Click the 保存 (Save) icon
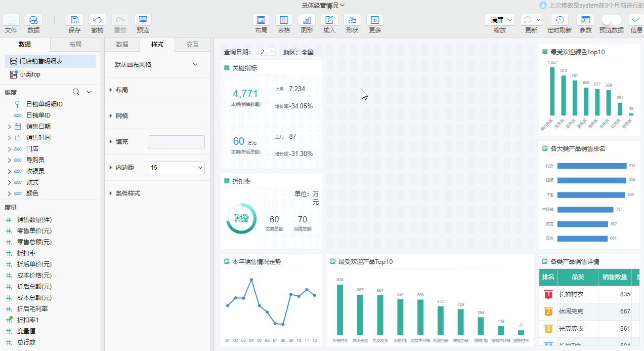644x351 pixels. 74,20
